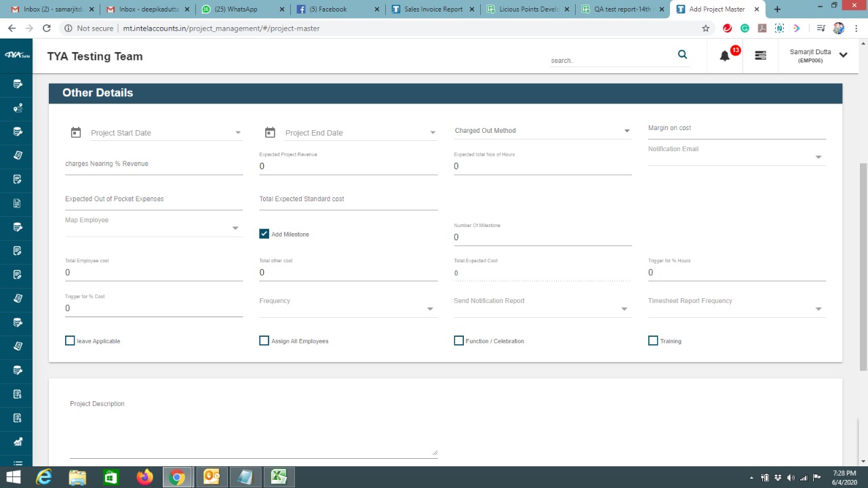Click the scrollbar up arrow at the top

863,43
